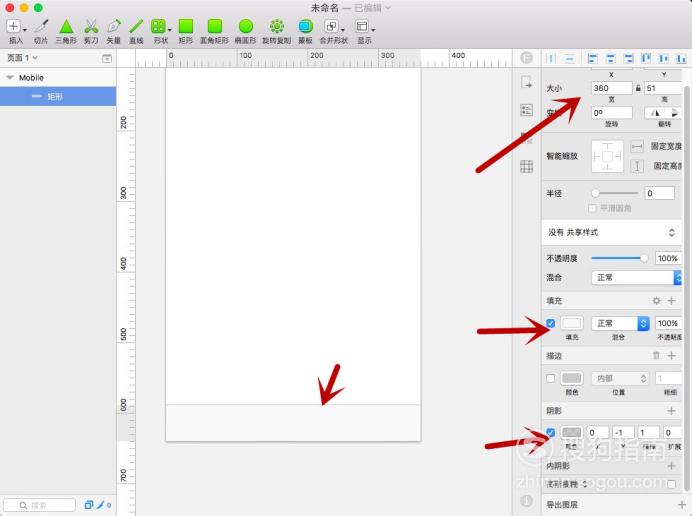Select the 三角形 triangle shape tool
The height and width of the screenshot is (516, 692).
tap(66, 31)
